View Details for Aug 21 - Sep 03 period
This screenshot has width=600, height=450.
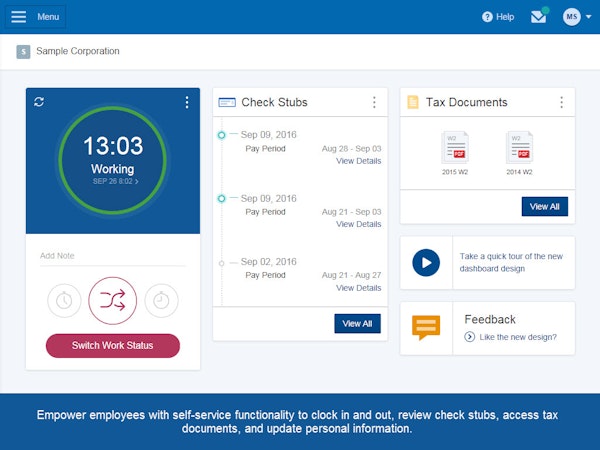point(359,224)
